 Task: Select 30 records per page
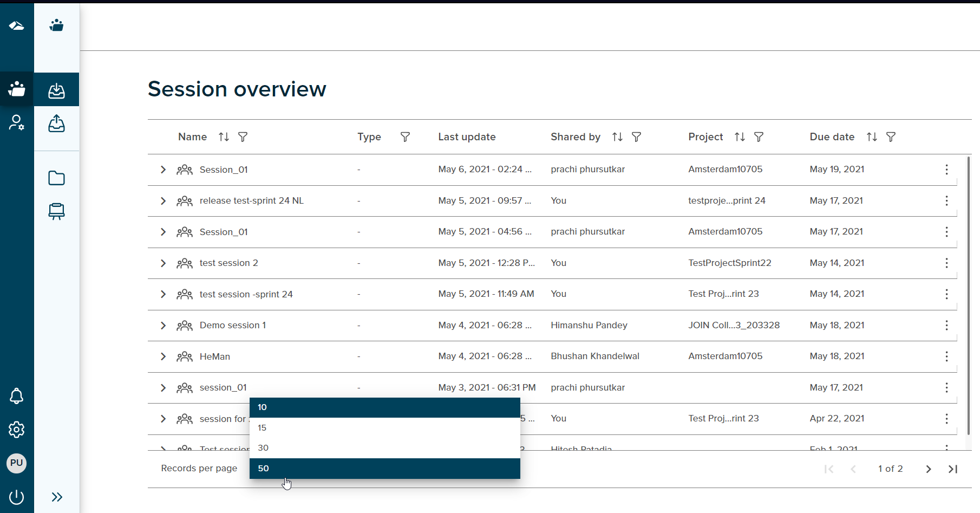(263, 448)
